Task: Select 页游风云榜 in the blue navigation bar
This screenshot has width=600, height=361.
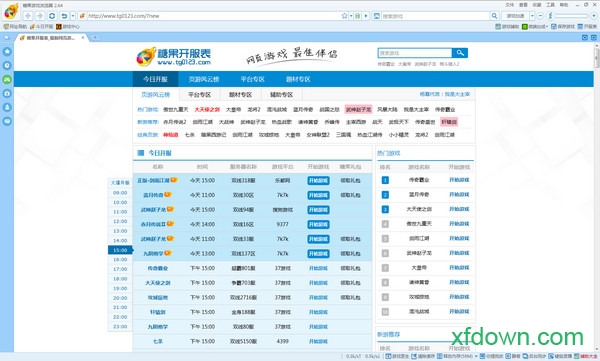Action: click(x=204, y=79)
